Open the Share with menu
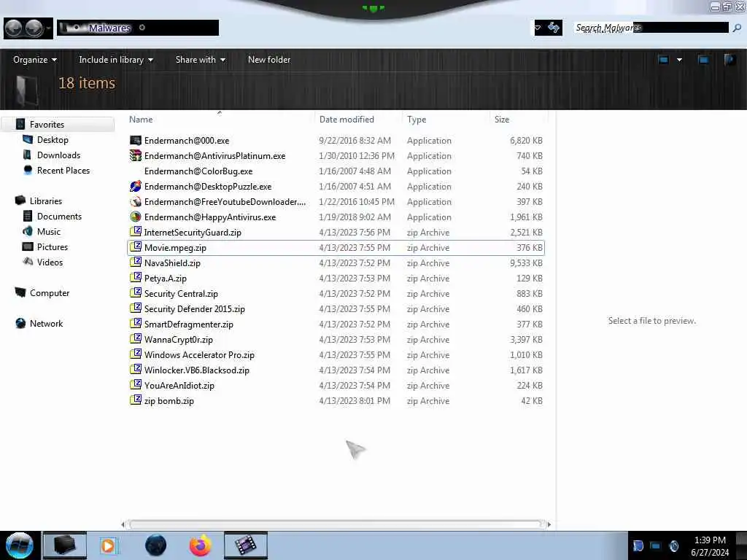 [200, 60]
